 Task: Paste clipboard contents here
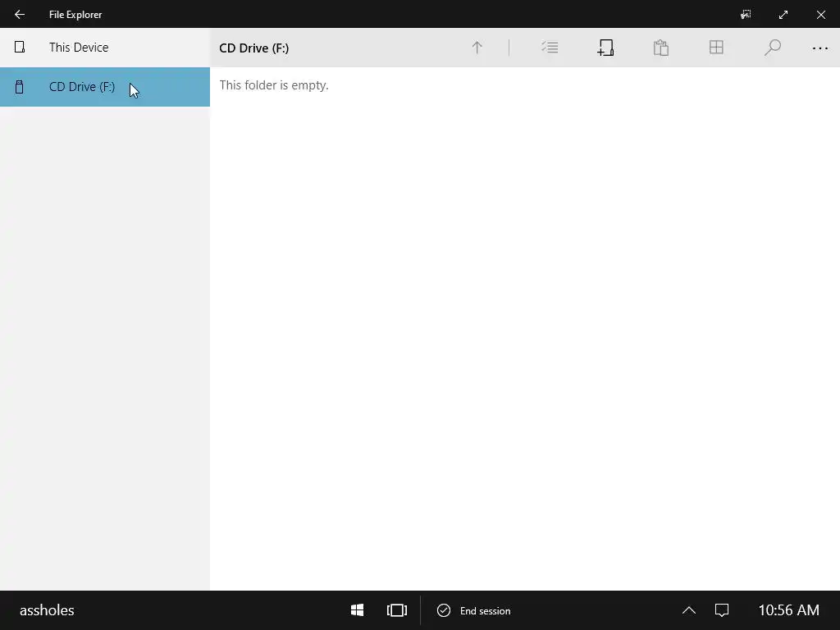pos(661,48)
